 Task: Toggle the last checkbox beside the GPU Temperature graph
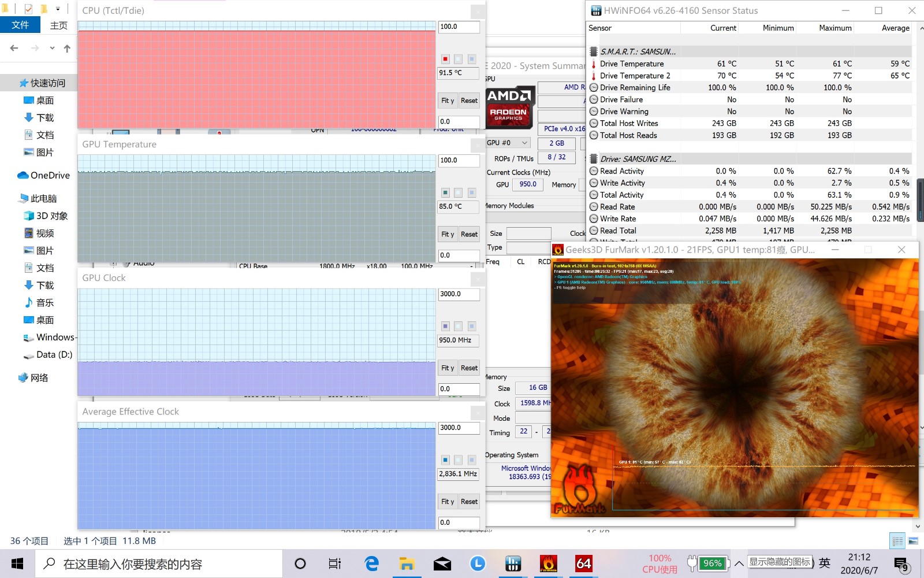pos(472,192)
